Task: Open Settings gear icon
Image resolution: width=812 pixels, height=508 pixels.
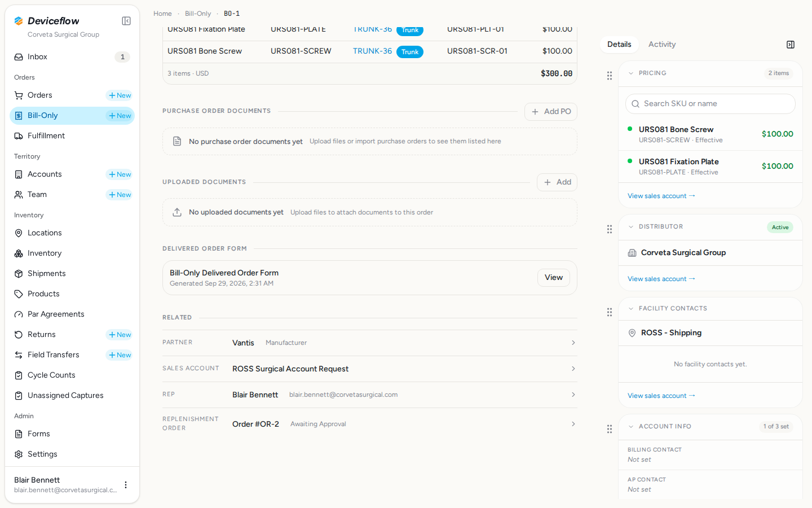Action: (x=19, y=454)
